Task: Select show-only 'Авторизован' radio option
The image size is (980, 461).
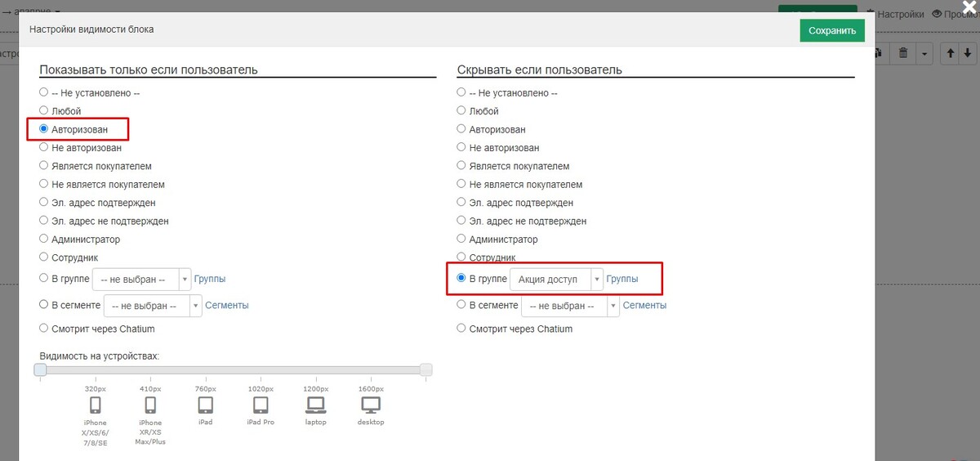Action: [x=44, y=128]
